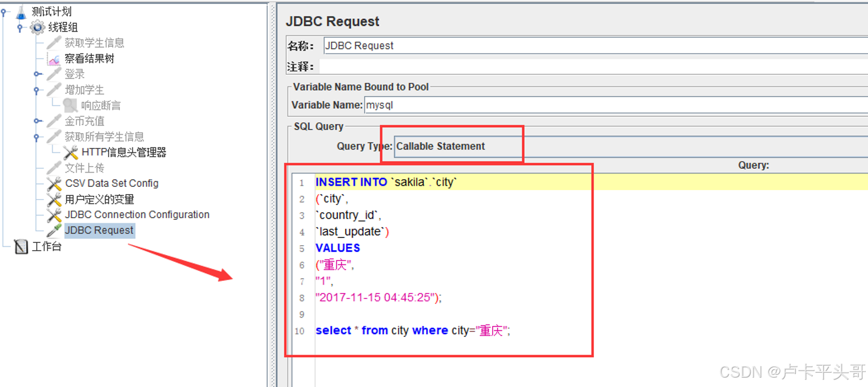
Task: Click the Variable Name field containing mysql
Action: click(616, 105)
